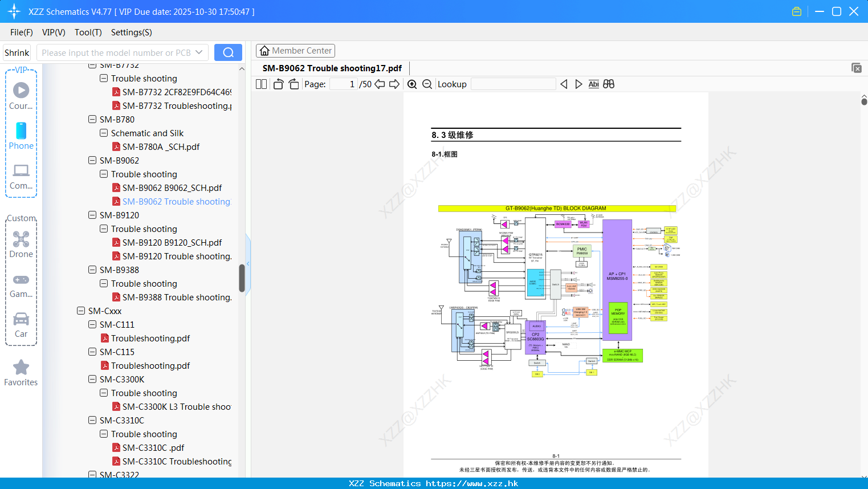
Task: Collapse the SM-C3310C node
Action: (x=92, y=420)
